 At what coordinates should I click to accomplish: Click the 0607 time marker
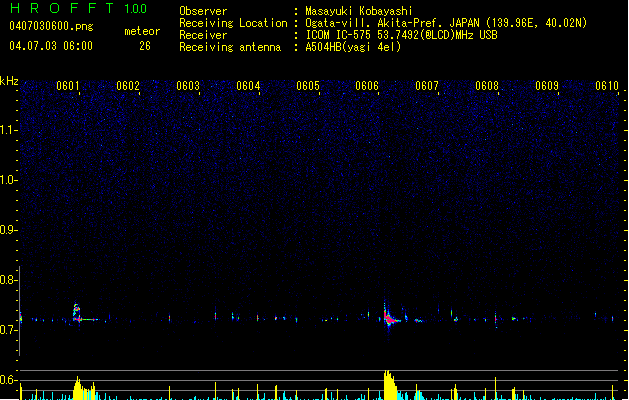(427, 86)
